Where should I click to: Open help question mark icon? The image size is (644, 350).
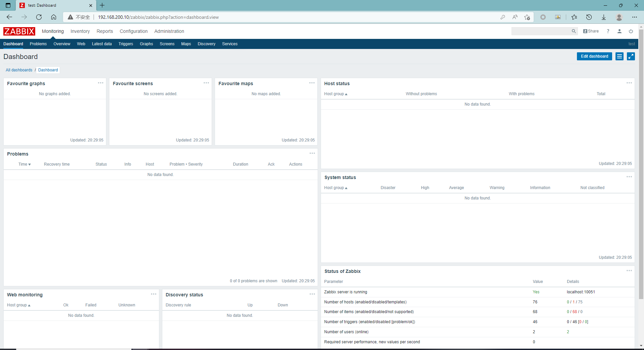[x=608, y=31]
